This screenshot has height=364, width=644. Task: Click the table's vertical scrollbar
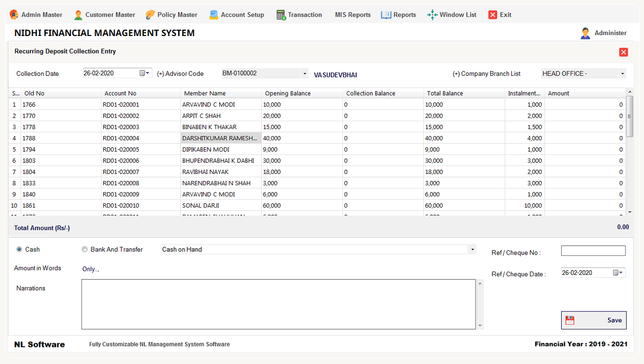point(629,116)
